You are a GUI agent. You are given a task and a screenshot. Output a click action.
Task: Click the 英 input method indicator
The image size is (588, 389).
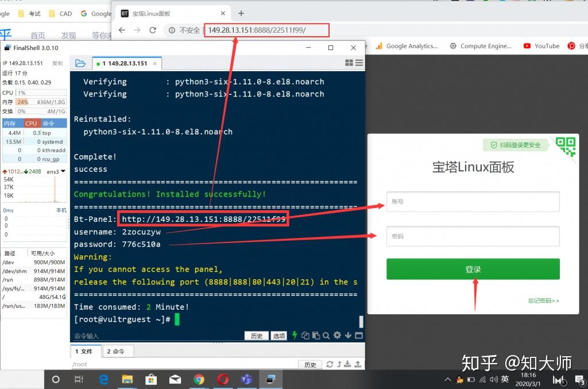(x=505, y=379)
